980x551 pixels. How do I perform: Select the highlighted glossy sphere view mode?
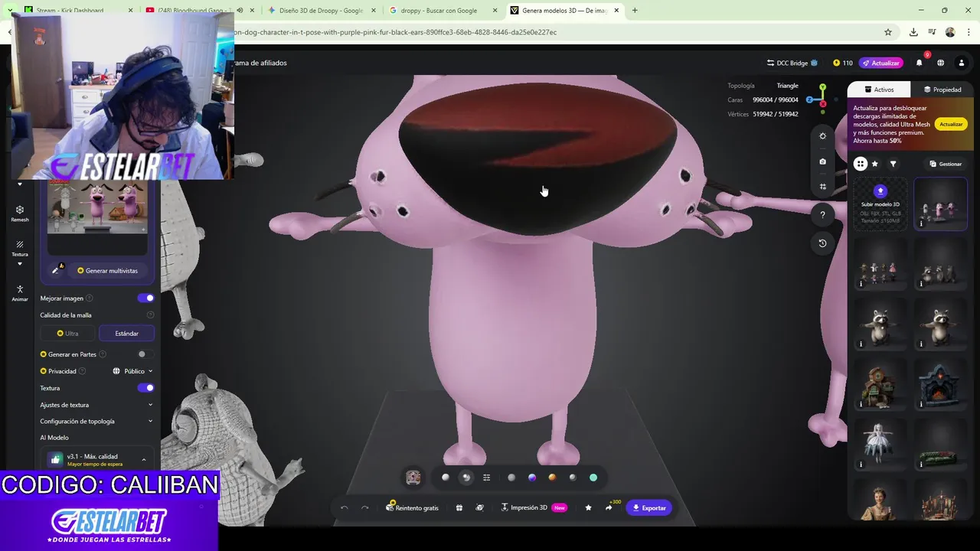[465, 478]
